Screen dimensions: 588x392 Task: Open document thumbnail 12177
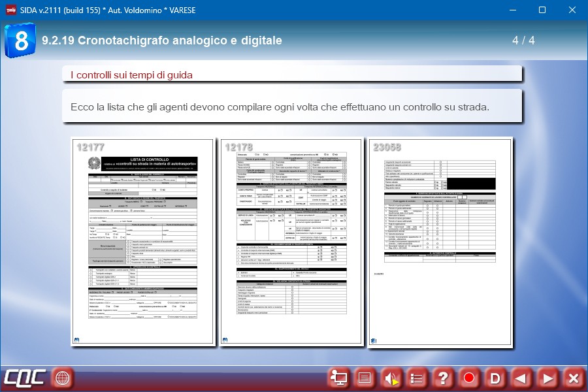tap(143, 242)
